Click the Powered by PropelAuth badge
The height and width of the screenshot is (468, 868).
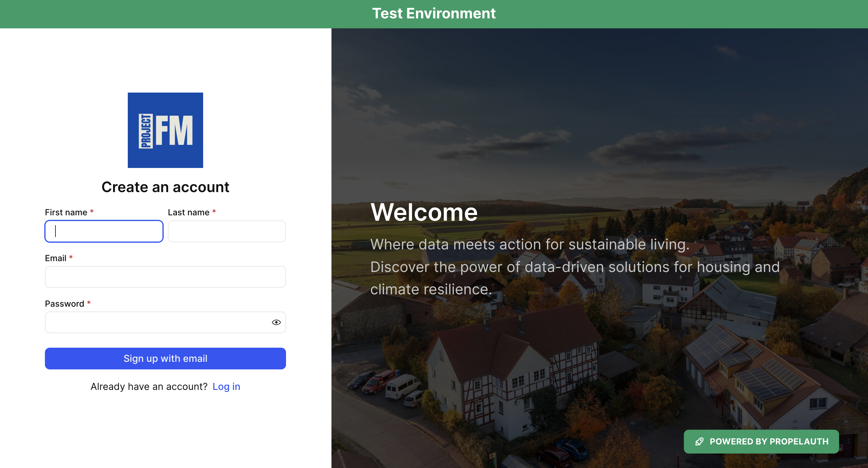[761, 441]
